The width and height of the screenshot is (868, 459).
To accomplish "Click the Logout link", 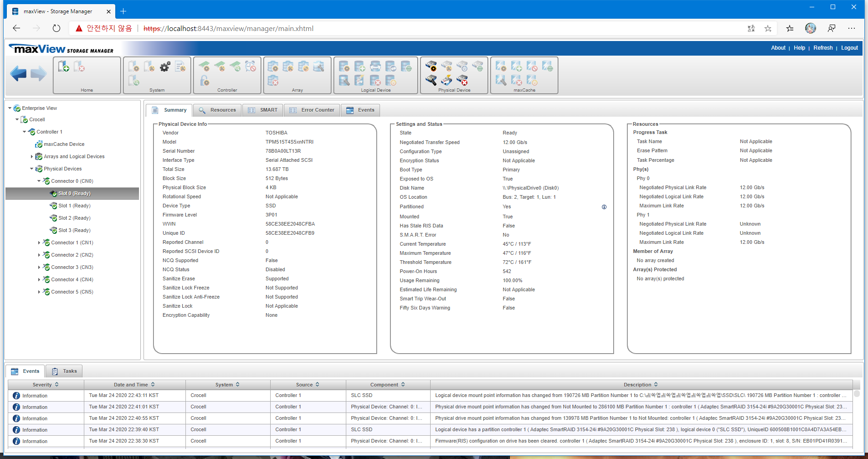I will 849,48.
